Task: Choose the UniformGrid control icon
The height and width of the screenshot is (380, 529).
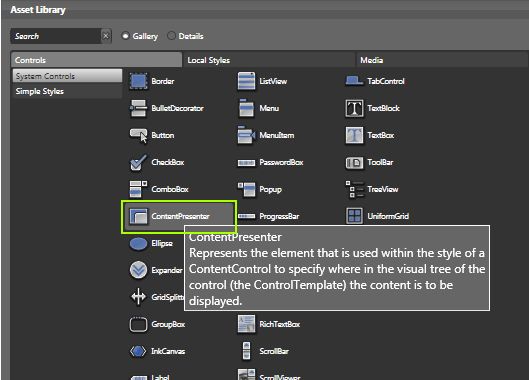Action: point(354,216)
